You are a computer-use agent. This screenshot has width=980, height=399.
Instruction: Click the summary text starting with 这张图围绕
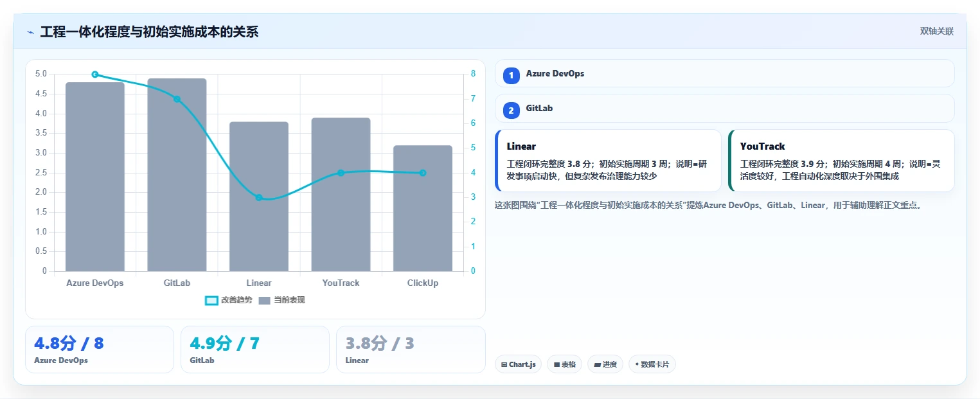708,206
